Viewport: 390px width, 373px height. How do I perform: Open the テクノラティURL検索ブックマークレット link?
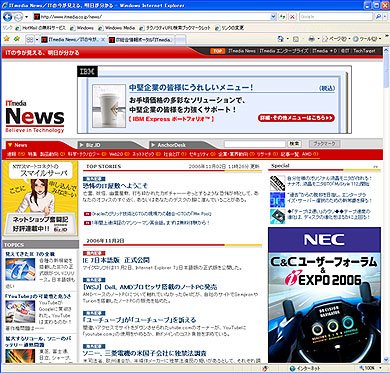pyautogui.click(x=175, y=28)
